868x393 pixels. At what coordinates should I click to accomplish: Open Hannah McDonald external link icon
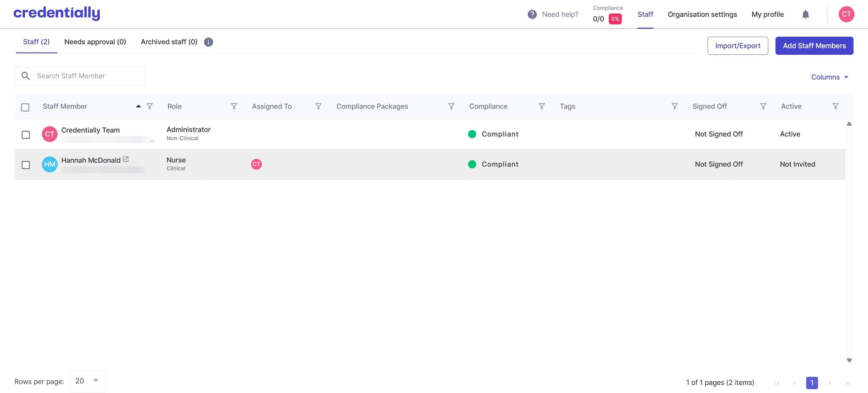click(126, 159)
